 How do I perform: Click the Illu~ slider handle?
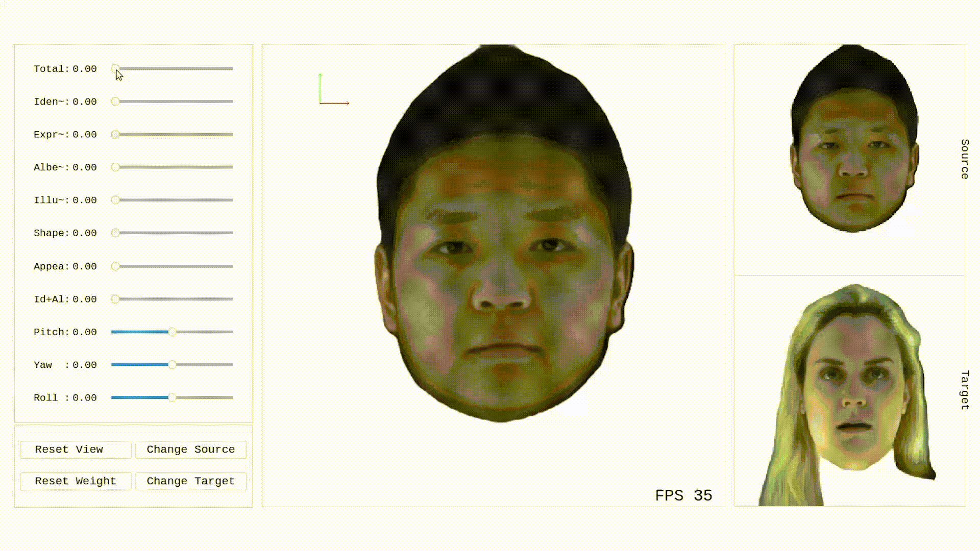(116, 200)
